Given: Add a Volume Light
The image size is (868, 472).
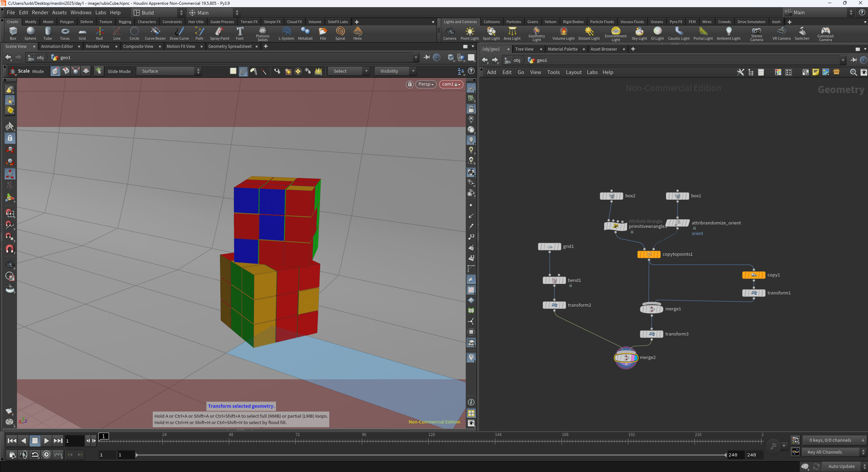Looking at the screenshot, I should click(564, 33).
